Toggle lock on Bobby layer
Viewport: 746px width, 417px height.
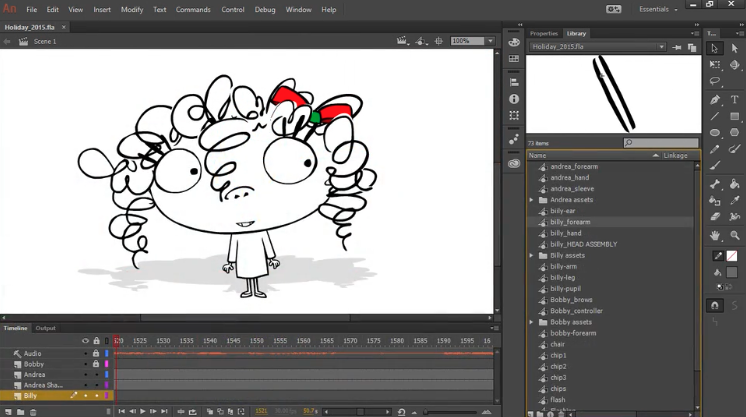point(96,364)
